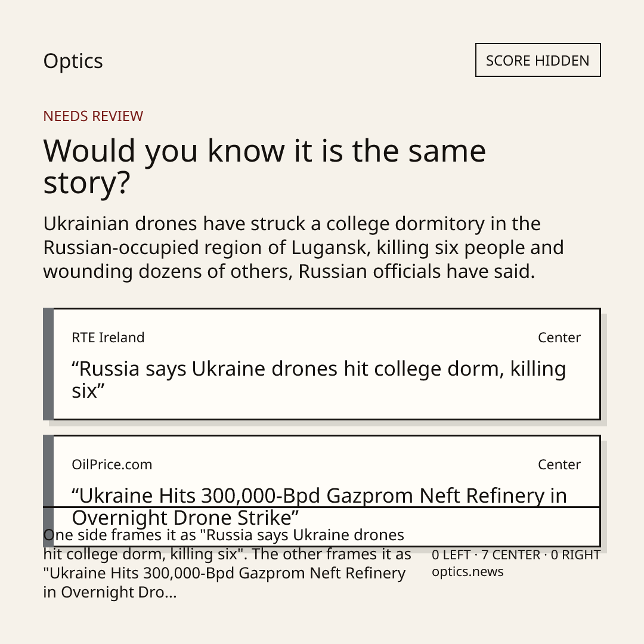
Task: Expand the truncated "in Overnight Dro…" text
Action: (x=110, y=592)
